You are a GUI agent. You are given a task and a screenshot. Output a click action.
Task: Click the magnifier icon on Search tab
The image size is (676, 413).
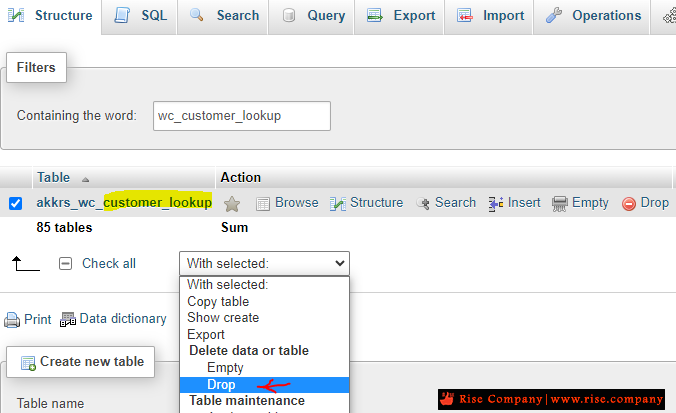[x=197, y=15]
